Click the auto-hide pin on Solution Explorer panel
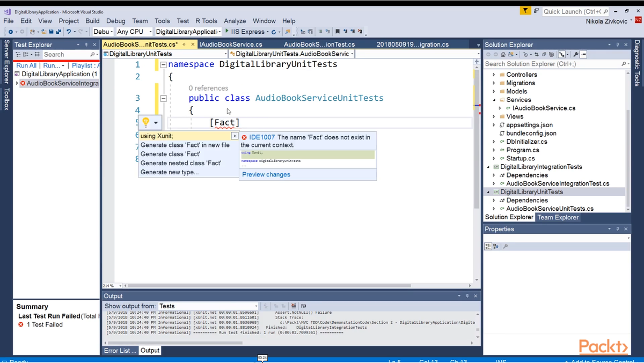The width and height of the screenshot is (644, 363). [x=618, y=45]
